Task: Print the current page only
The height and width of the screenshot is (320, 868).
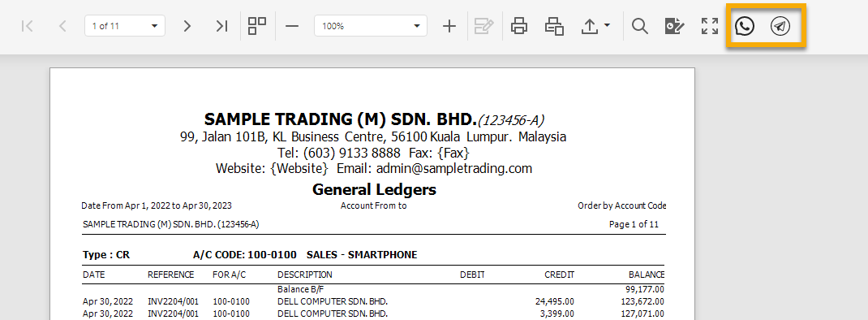Action: tap(554, 26)
